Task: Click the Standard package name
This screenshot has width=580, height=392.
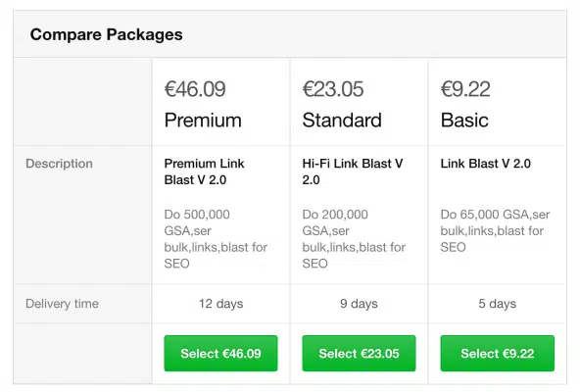Action: click(342, 121)
